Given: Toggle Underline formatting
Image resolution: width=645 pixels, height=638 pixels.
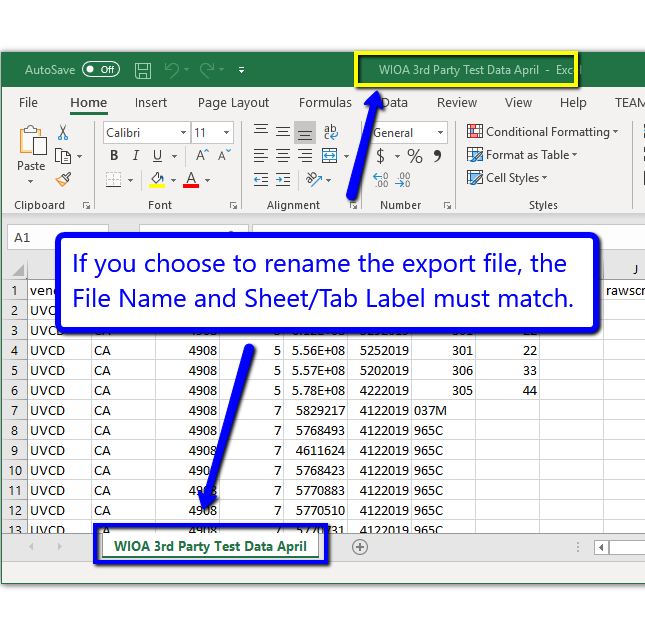Looking at the screenshot, I should [x=157, y=156].
